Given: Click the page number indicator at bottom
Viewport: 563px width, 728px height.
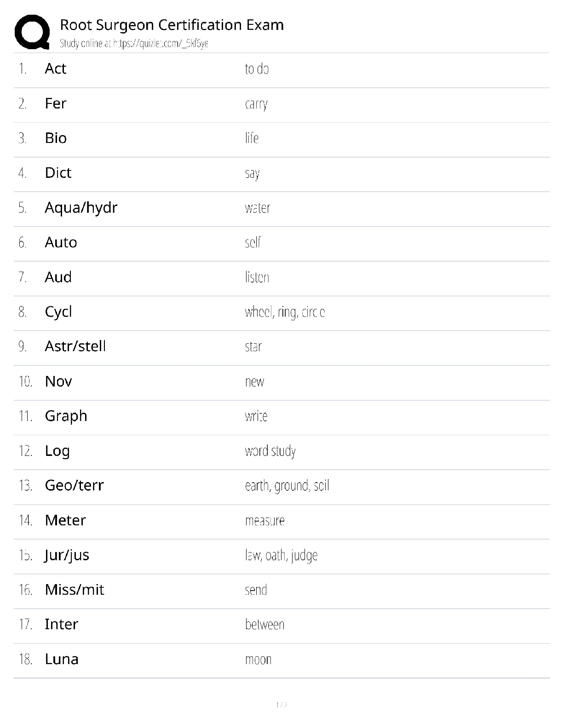Looking at the screenshot, I should [281, 705].
